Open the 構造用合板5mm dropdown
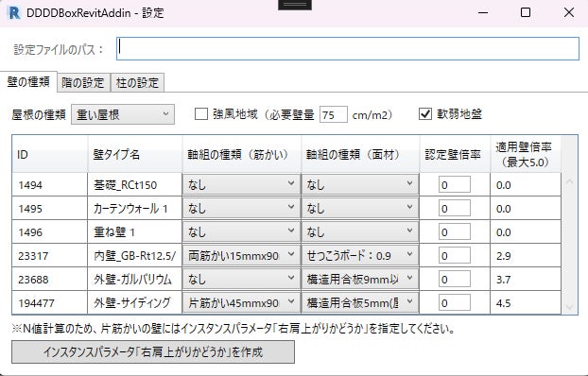 tap(360, 302)
